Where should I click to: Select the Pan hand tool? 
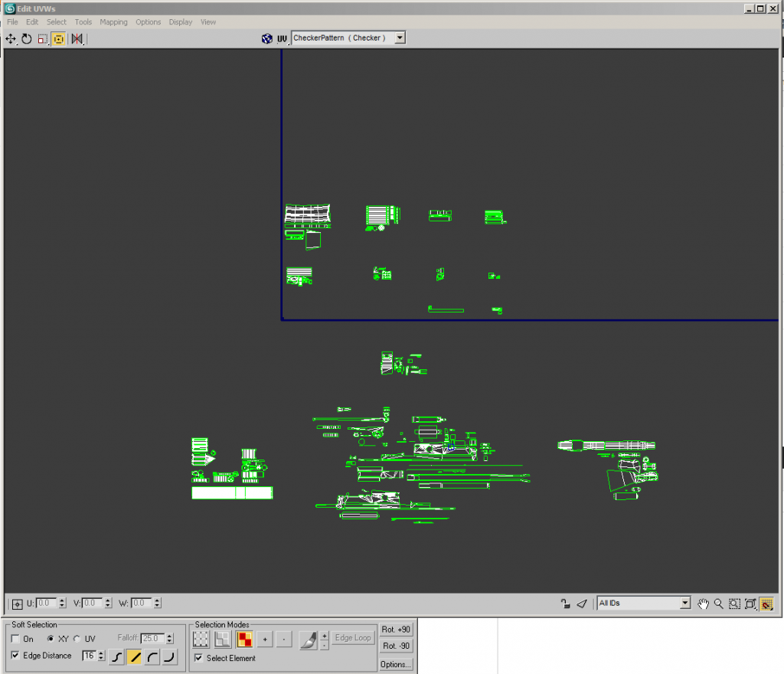pyautogui.click(x=704, y=604)
